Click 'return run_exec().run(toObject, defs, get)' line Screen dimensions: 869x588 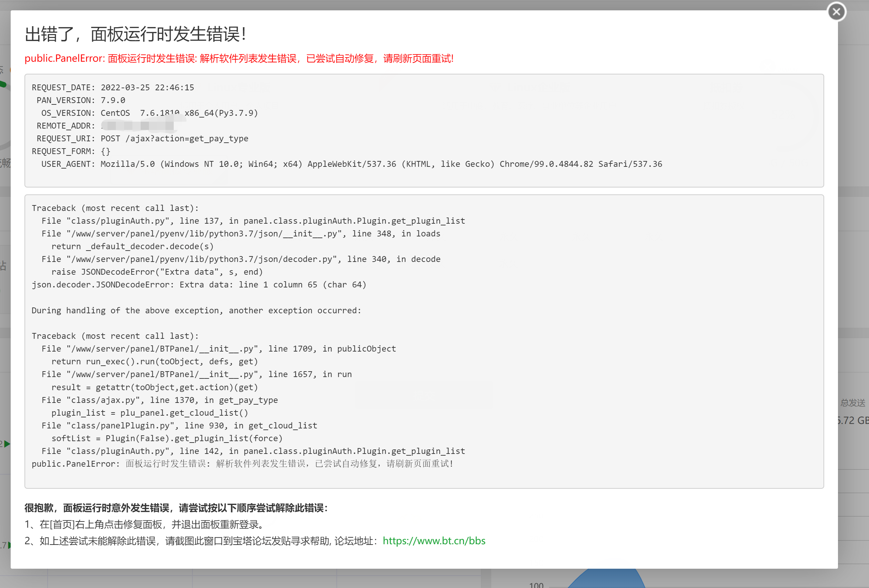coord(154,361)
